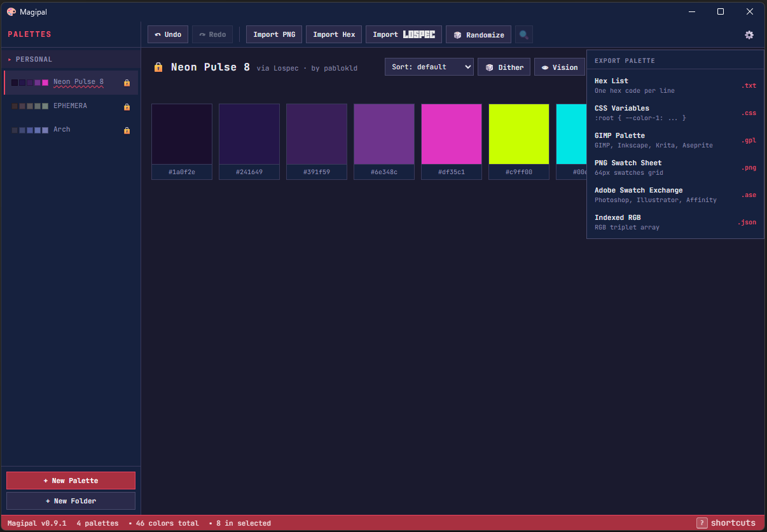
Task: Click the EPHEMERA mini swatch preview
Action: click(30, 106)
